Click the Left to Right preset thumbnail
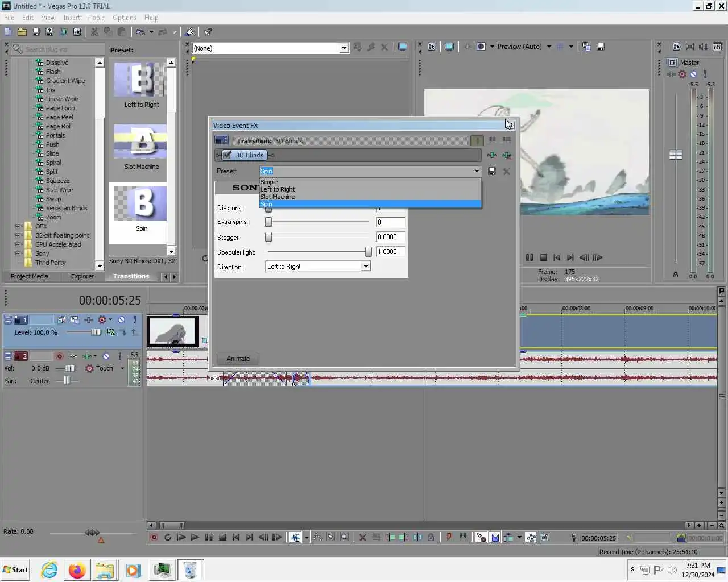The height and width of the screenshot is (582, 728). tap(140, 80)
